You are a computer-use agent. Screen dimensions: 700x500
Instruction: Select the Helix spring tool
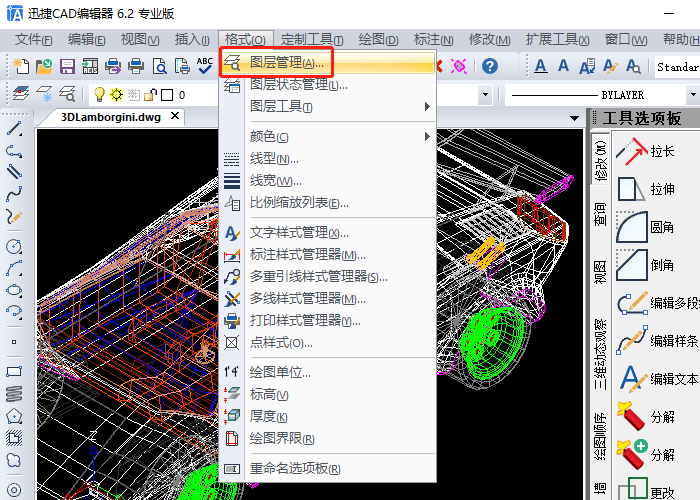click(x=14, y=394)
